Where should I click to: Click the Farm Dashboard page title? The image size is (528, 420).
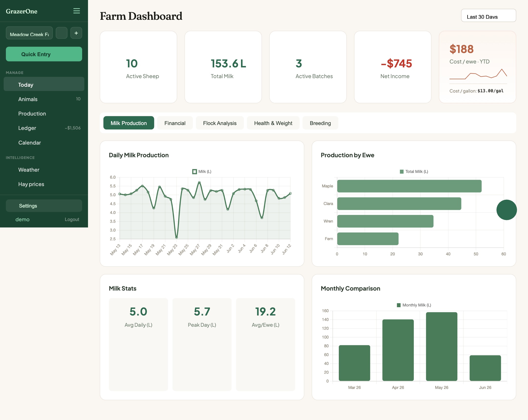(141, 16)
